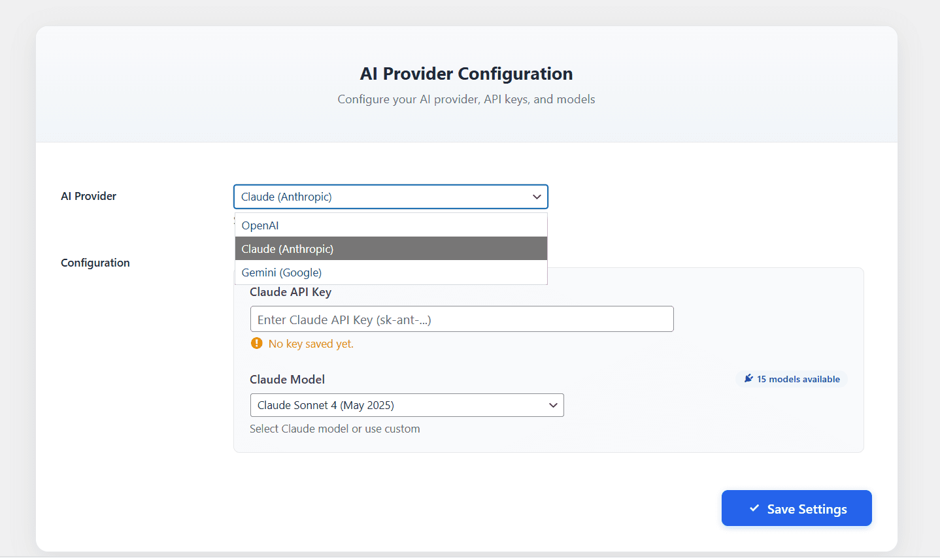Viewport: 940px width, 560px height.
Task: Click the "No key saved yet." message
Action: point(311,344)
